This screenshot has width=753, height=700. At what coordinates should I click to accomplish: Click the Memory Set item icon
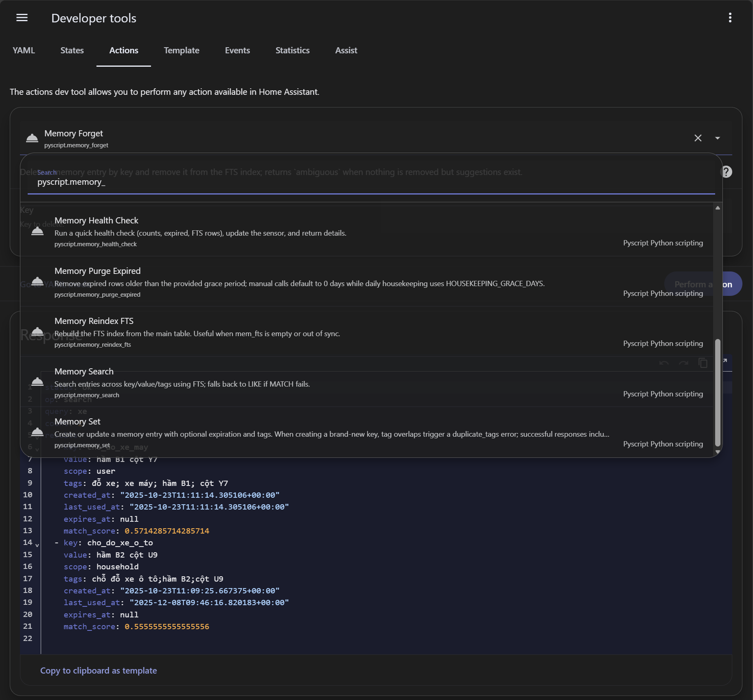coord(37,432)
